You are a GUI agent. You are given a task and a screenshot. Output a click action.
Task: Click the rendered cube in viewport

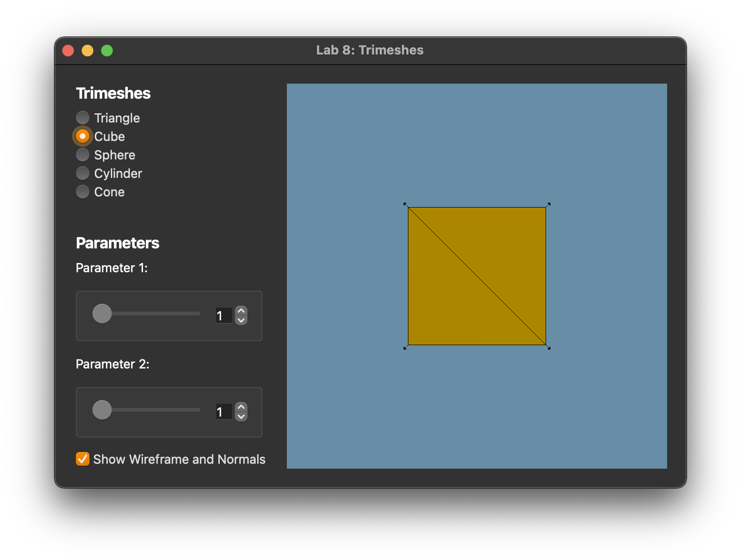tap(477, 276)
